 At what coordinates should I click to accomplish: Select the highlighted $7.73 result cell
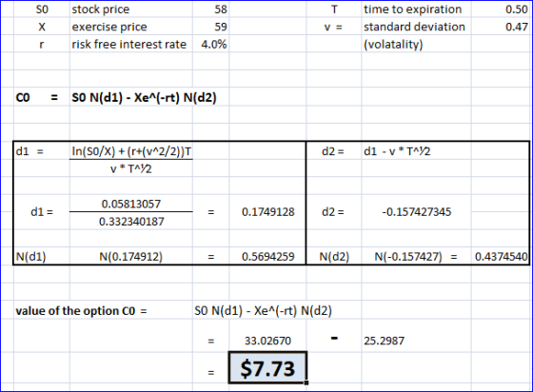pos(267,368)
